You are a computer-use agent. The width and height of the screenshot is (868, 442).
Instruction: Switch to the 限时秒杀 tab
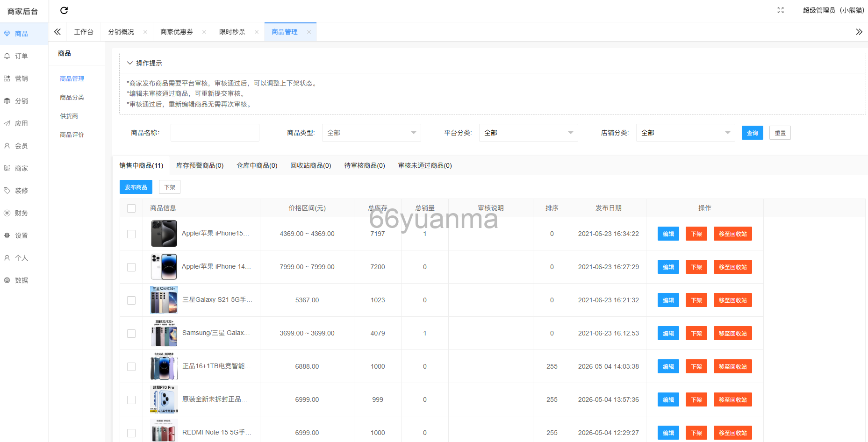click(232, 32)
